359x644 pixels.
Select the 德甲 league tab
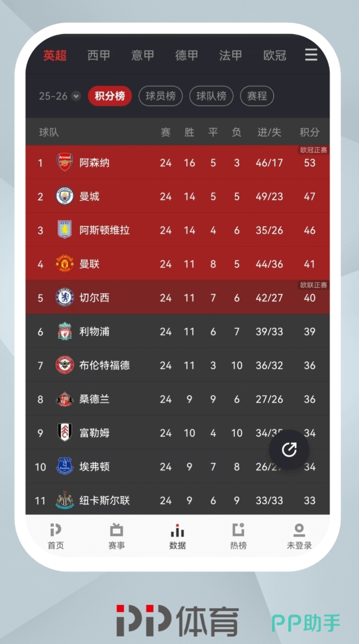tap(187, 56)
